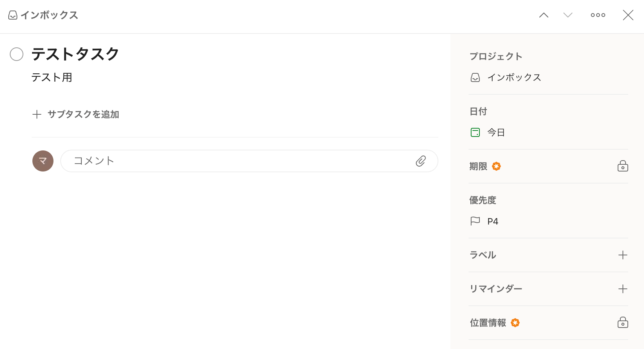This screenshot has width=644, height=349.
Task: Add a label with ラベル plus icon
Action: tap(623, 255)
